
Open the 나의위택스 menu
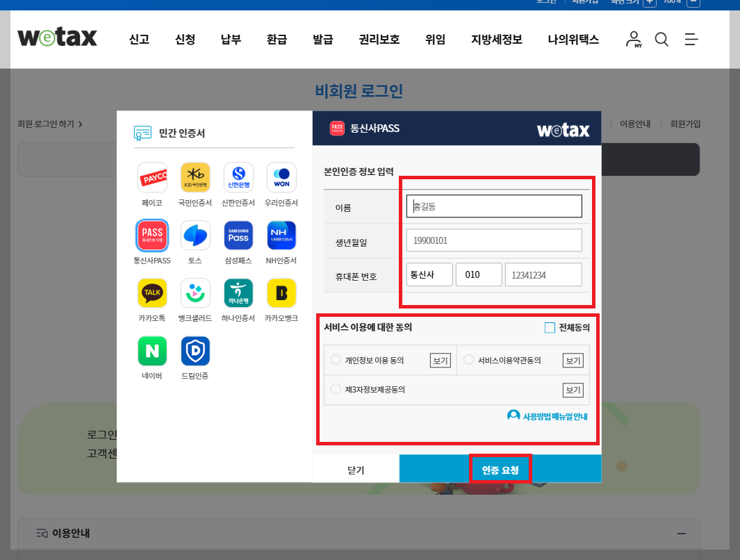573,39
